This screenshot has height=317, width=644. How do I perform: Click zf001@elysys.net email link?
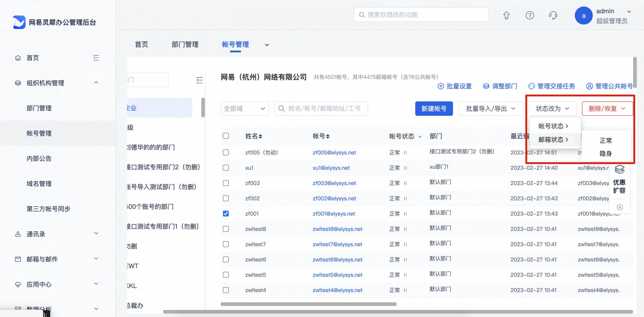334,213
